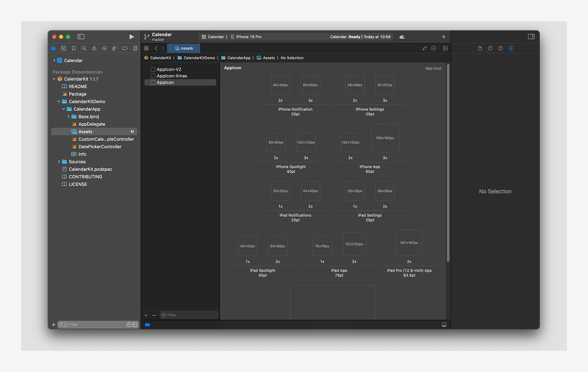Open the Find navigator magnifier

point(84,48)
